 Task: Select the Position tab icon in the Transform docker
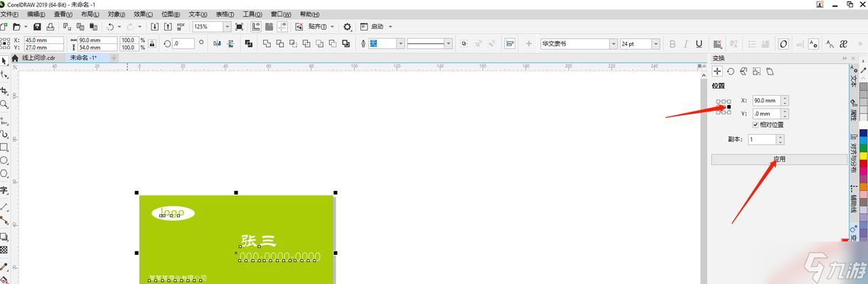(x=717, y=71)
